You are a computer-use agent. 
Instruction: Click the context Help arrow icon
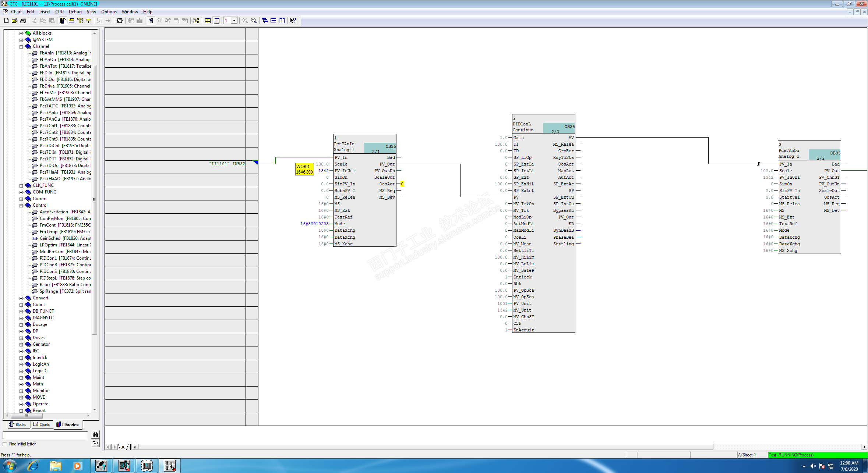pyautogui.click(x=293, y=21)
